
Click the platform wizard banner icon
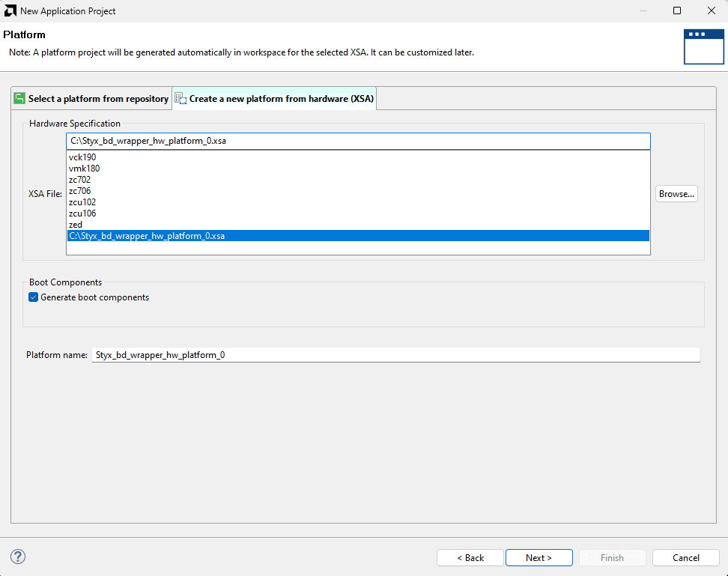[x=703, y=46]
